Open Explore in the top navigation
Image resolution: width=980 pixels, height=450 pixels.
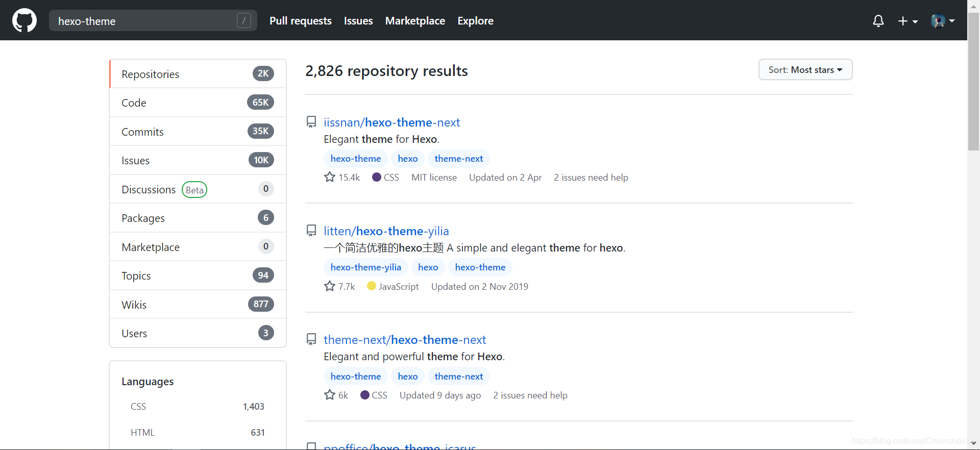[x=475, y=21]
